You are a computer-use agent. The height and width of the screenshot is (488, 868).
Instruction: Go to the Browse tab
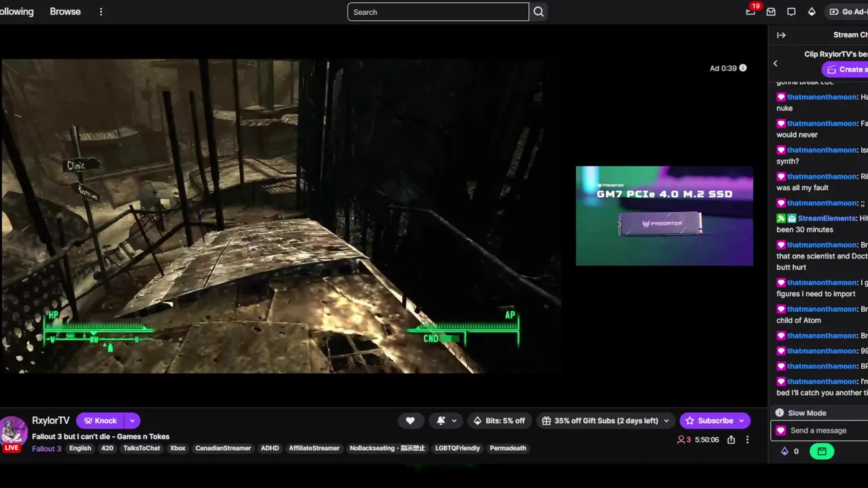tap(65, 12)
